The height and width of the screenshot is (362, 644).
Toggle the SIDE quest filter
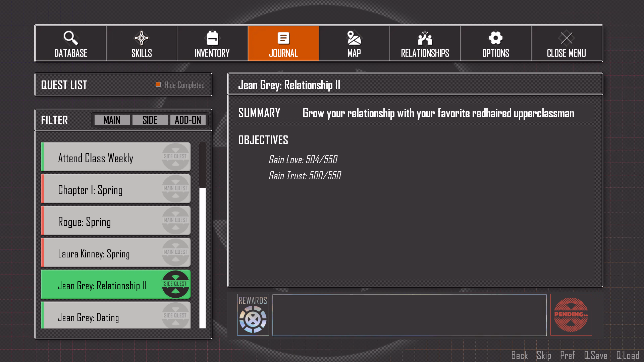(x=150, y=120)
